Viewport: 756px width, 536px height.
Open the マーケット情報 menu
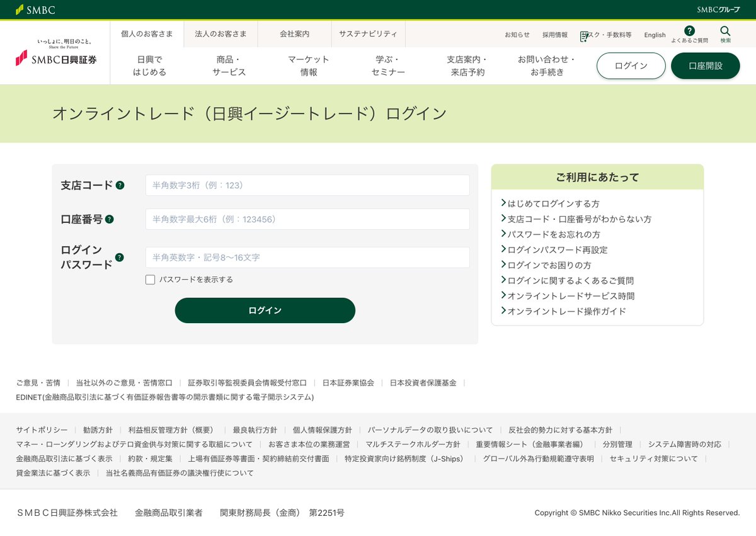[x=309, y=66]
